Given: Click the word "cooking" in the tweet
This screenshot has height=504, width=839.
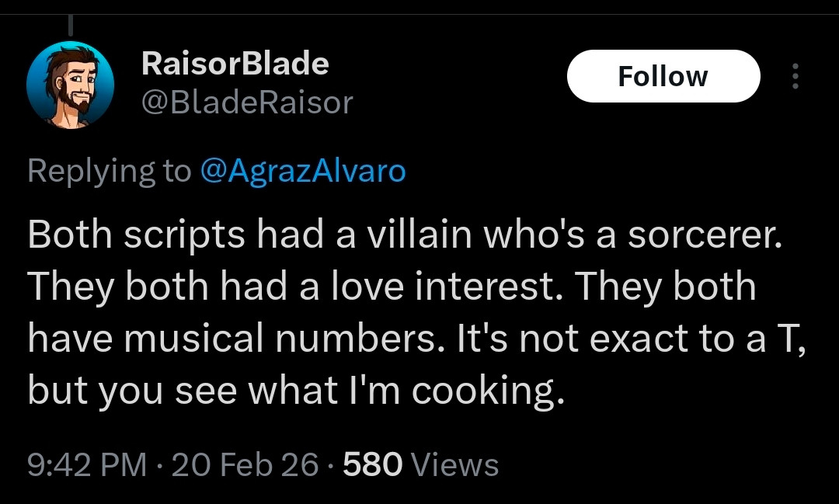Looking at the screenshot, I should coord(484,392).
